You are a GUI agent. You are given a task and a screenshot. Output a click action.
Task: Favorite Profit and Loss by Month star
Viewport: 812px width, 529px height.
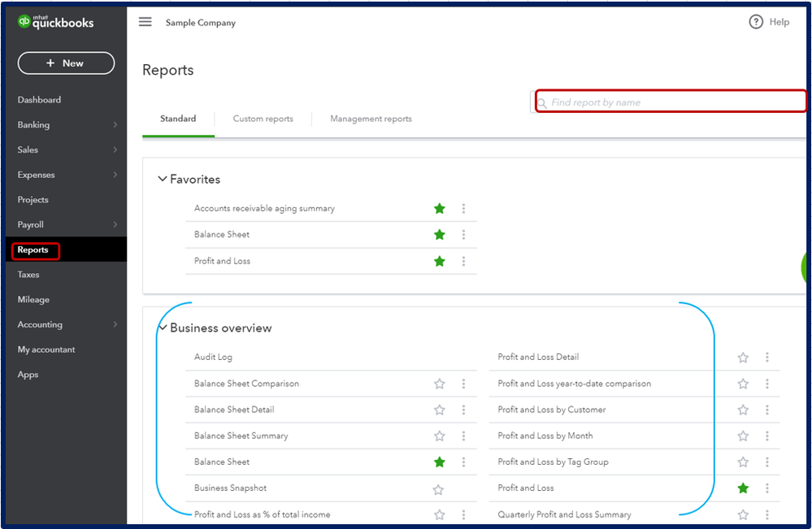pos(743,436)
